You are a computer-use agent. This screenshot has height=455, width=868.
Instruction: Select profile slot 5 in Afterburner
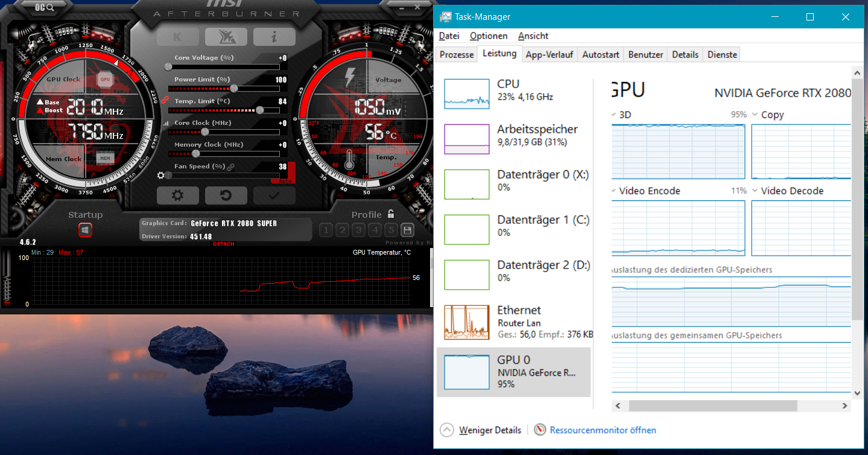[x=391, y=230]
